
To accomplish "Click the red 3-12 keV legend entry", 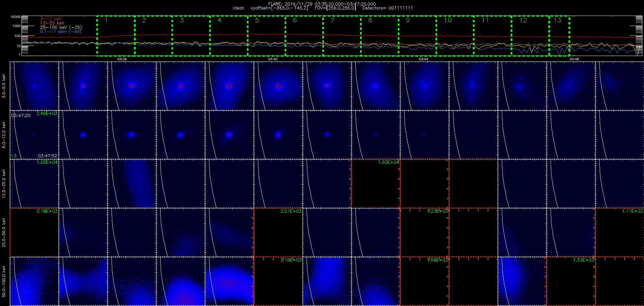I will (51, 19).
